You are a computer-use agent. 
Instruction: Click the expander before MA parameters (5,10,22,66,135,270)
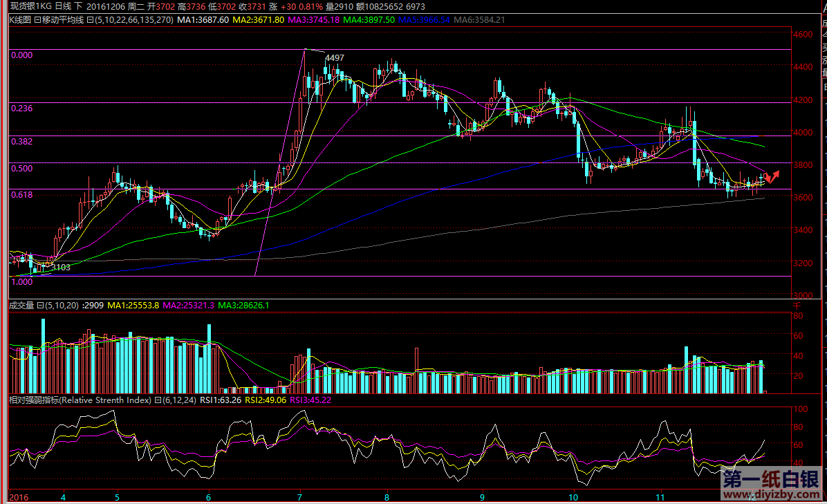tap(91, 20)
